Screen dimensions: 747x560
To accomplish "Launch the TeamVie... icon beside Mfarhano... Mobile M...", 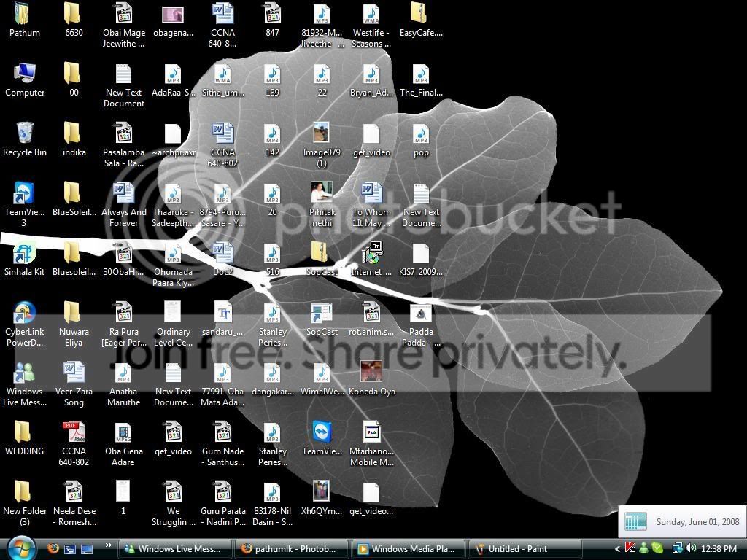I will click(x=322, y=432).
